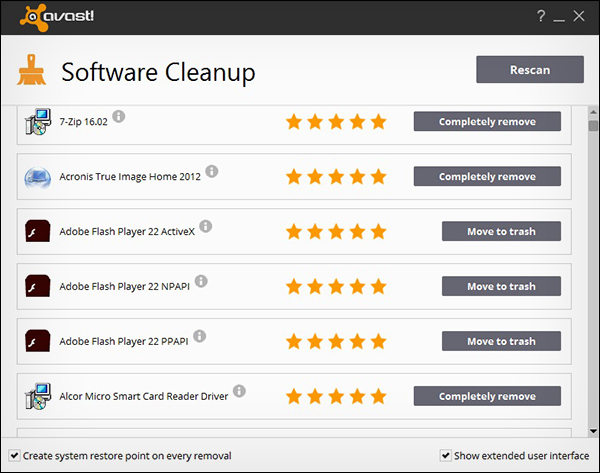Move Adobe Flash Player 22 NPAPI to trash

point(501,286)
